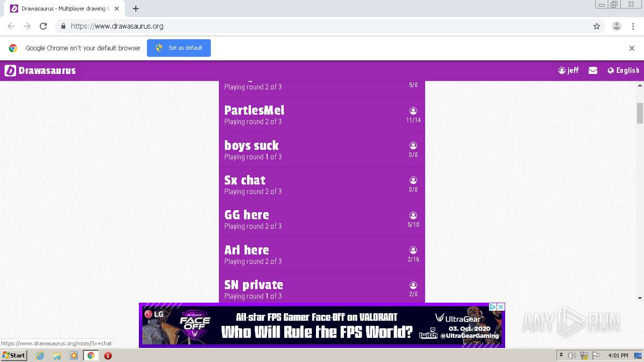Click Action Center flag icon in tray
The height and width of the screenshot is (362, 644).
596,355
